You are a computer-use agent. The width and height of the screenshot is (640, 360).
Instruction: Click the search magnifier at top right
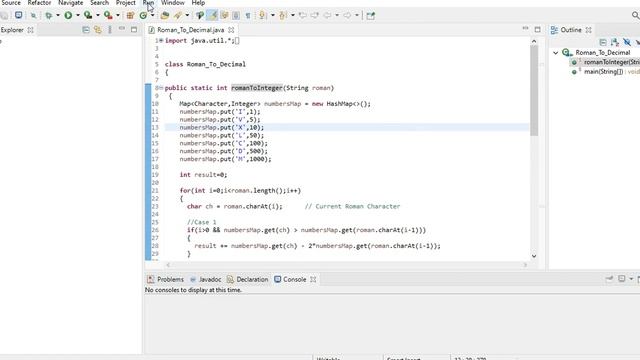636,15
